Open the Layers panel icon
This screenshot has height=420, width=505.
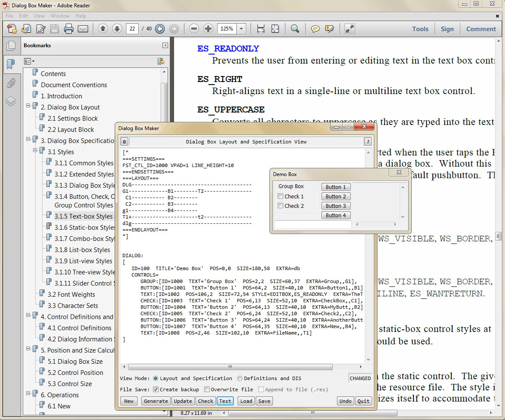(x=11, y=101)
